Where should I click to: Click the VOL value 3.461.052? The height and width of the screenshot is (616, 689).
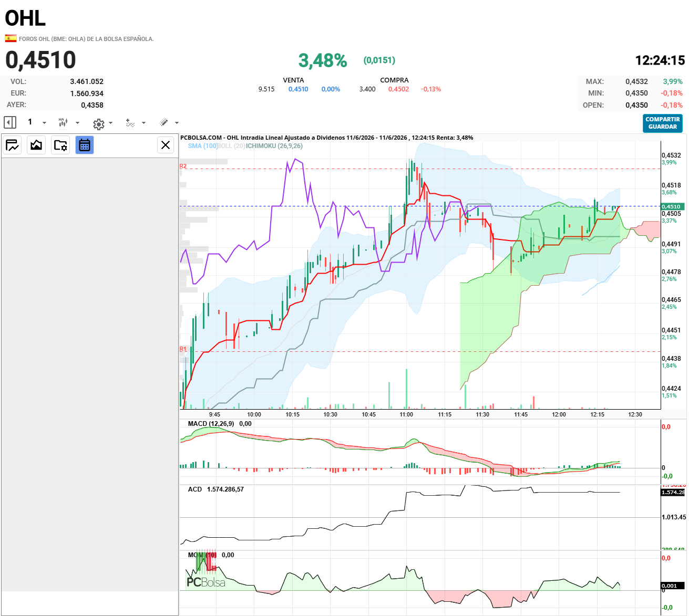point(87,81)
